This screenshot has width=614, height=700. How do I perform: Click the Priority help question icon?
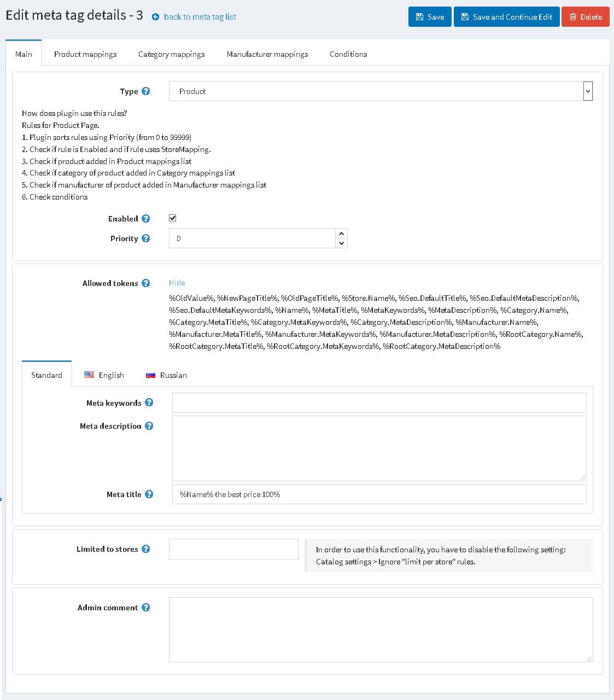(x=146, y=238)
